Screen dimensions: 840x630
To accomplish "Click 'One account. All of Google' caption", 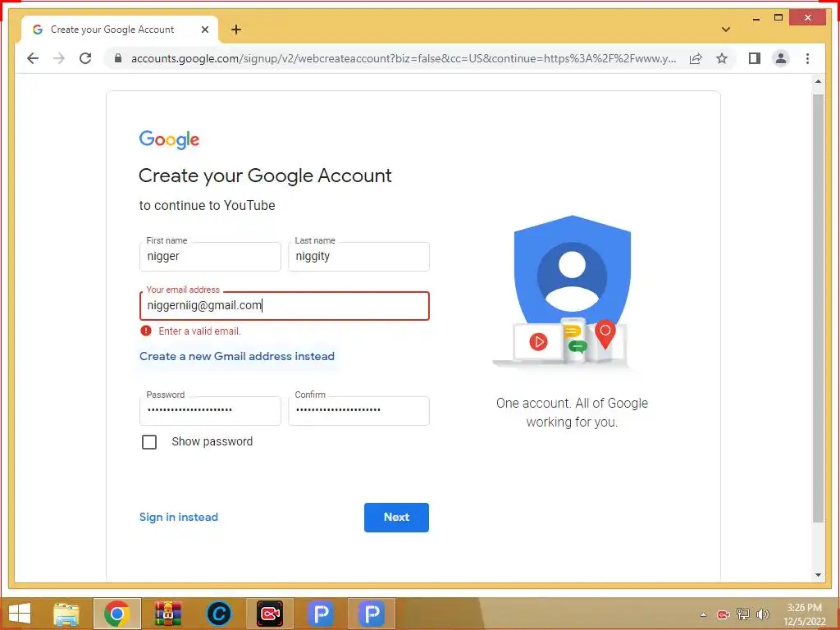I will point(572,403).
